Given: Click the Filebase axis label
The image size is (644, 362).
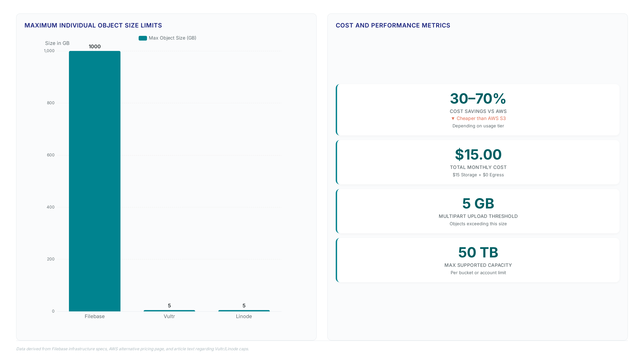Looking at the screenshot, I should click(x=95, y=316).
